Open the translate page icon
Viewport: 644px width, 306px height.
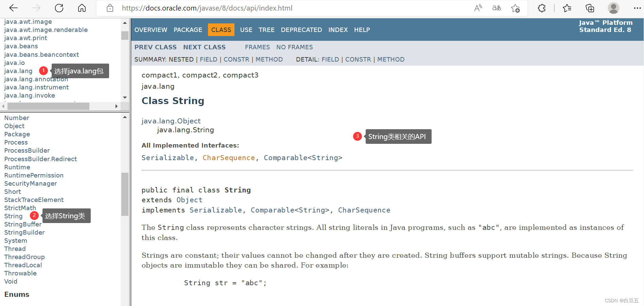click(497, 8)
